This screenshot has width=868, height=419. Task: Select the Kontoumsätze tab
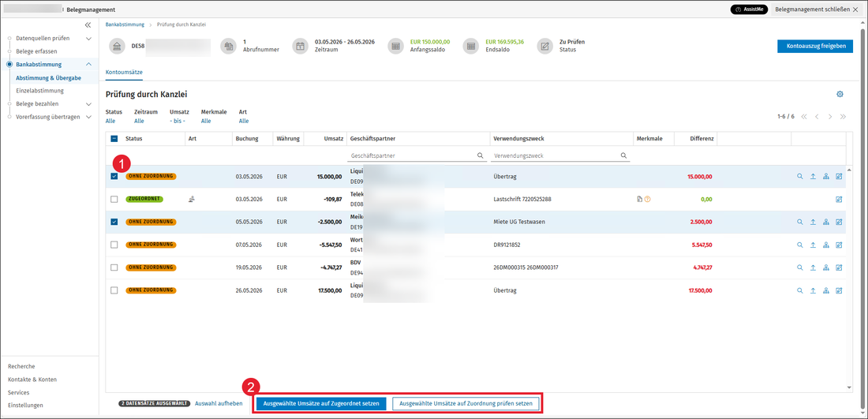coord(123,71)
